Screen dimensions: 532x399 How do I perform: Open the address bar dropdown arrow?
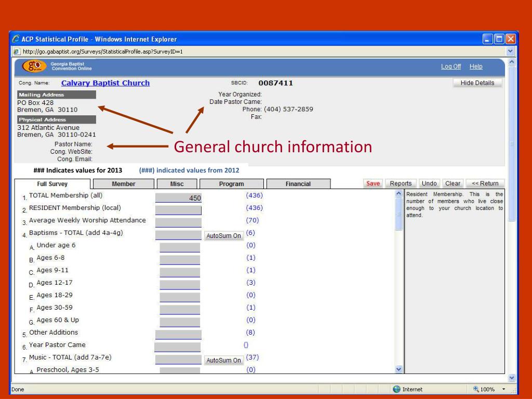click(x=510, y=51)
